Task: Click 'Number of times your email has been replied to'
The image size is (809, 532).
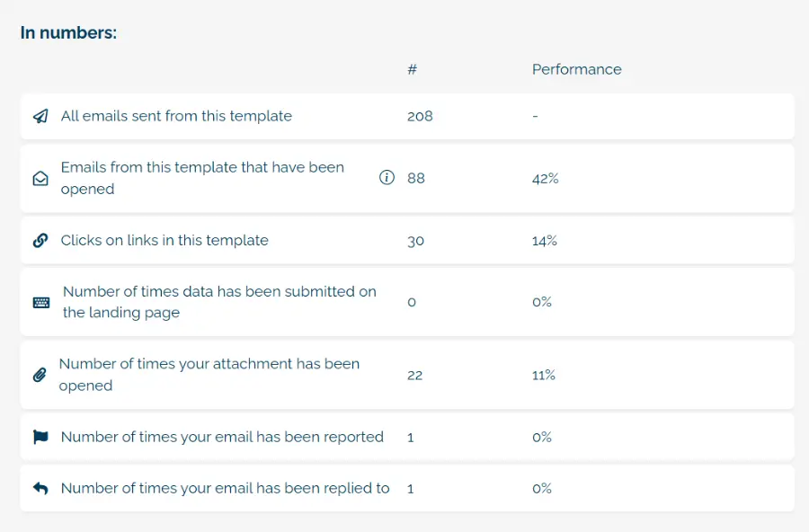Action: [225, 488]
